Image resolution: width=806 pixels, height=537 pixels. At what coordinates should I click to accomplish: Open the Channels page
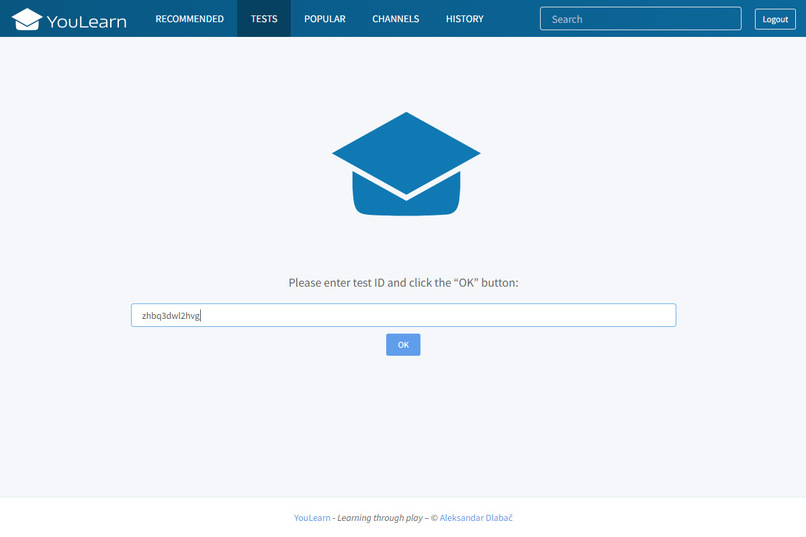click(396, 18)
